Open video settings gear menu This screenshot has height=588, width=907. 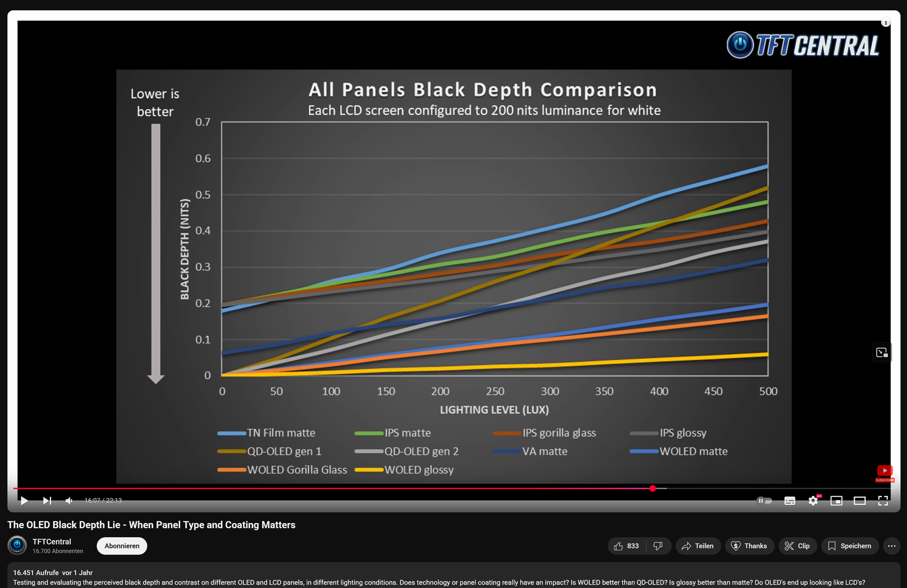813,500
